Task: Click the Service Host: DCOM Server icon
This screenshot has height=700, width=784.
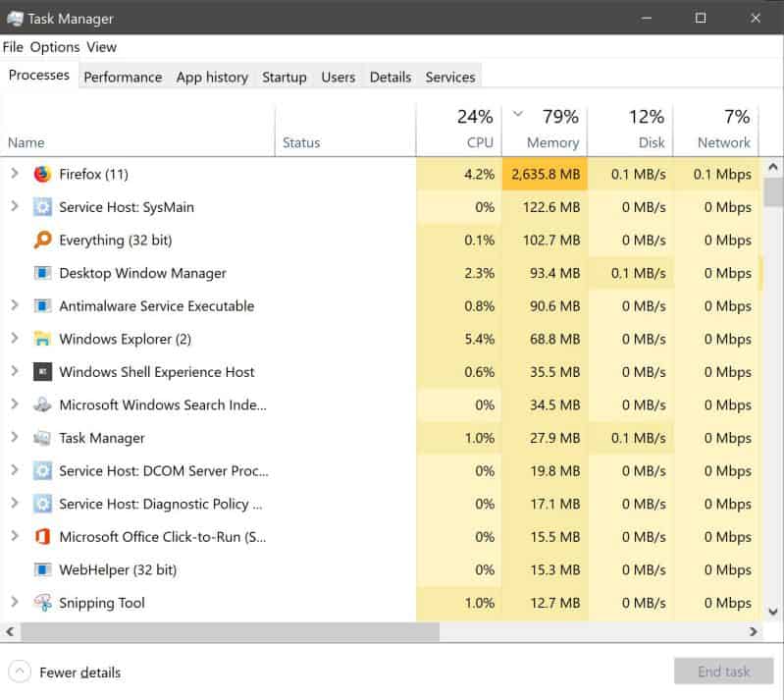Action: pyautogui.click(x=42, y=471)
